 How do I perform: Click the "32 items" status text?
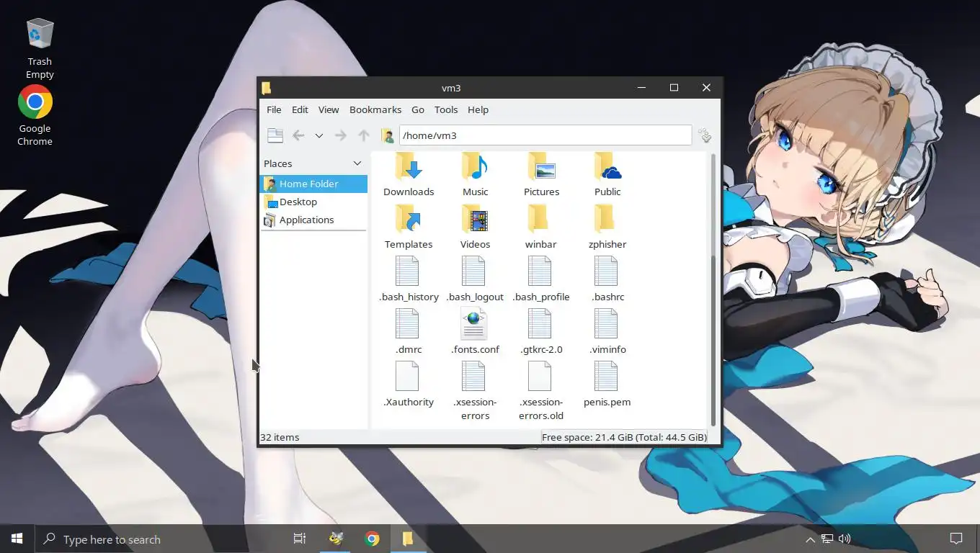(x=280, y=437)
